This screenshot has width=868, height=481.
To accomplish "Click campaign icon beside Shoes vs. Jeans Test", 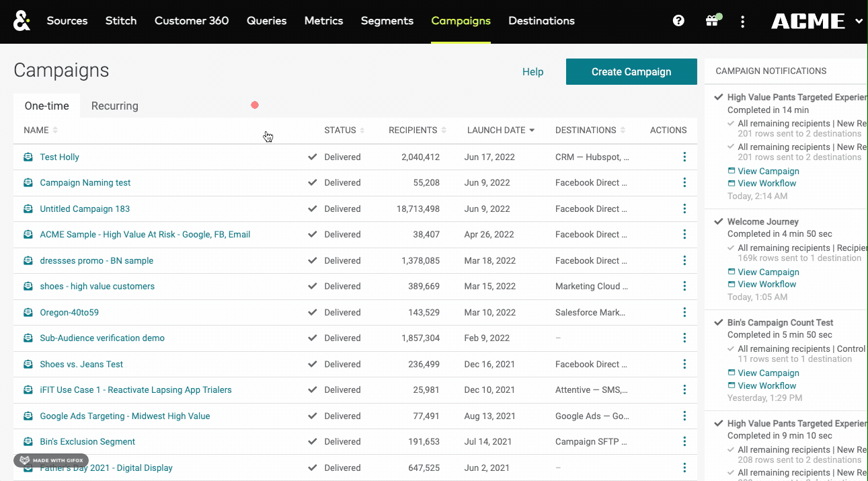I will 28,364.
